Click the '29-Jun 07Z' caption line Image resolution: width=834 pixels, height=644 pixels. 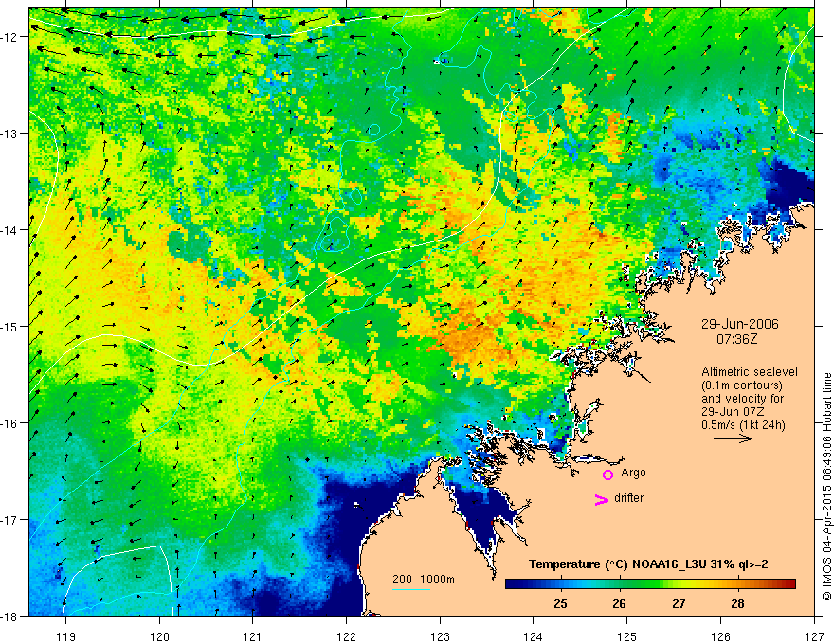pyautogui.click(x=733, y=412)
